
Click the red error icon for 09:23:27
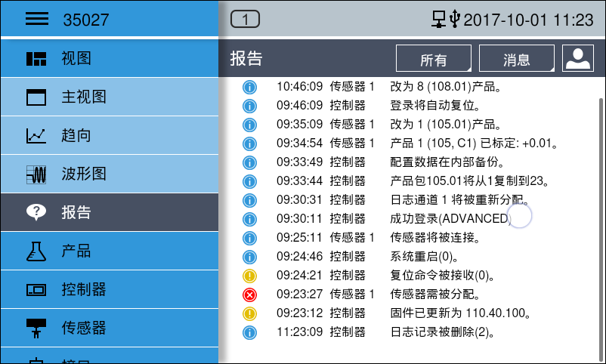249,295
